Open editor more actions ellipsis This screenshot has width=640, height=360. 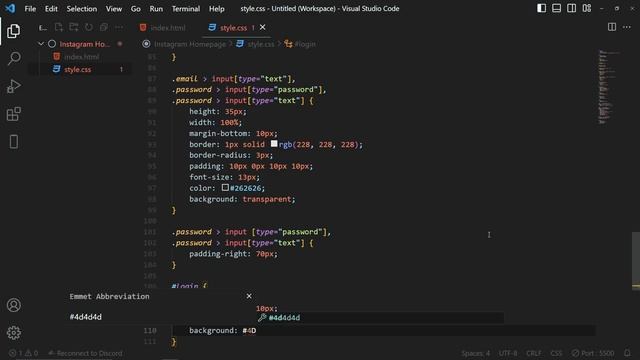627,27
